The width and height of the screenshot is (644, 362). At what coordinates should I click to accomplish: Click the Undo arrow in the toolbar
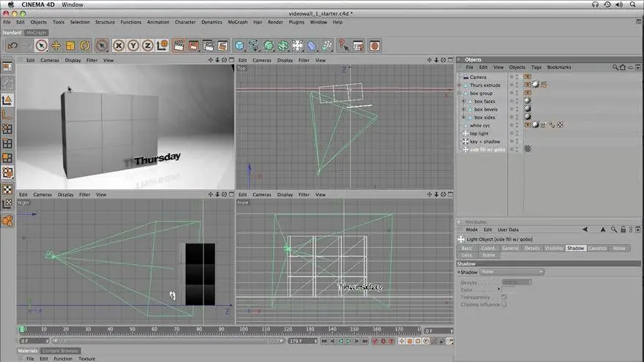12,45
